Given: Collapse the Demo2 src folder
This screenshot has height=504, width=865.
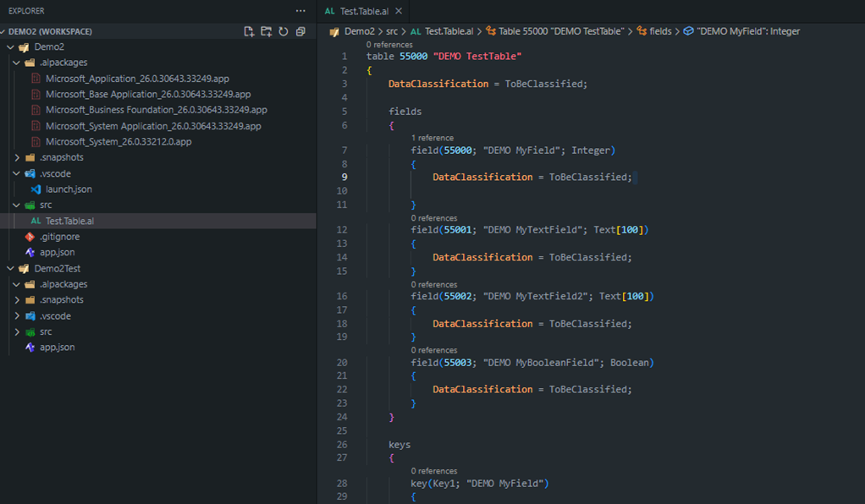Looking at the screenshot, I should click(x=17, y=205).
